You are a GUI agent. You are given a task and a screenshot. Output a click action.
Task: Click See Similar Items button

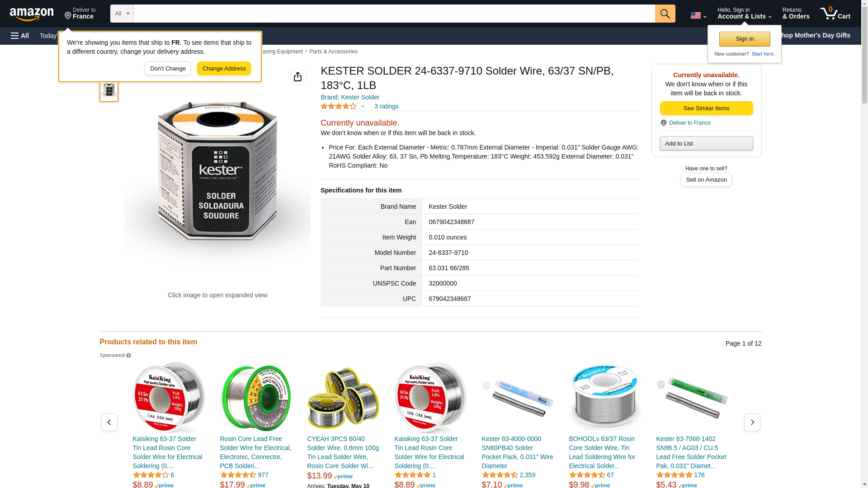(706, 108)
